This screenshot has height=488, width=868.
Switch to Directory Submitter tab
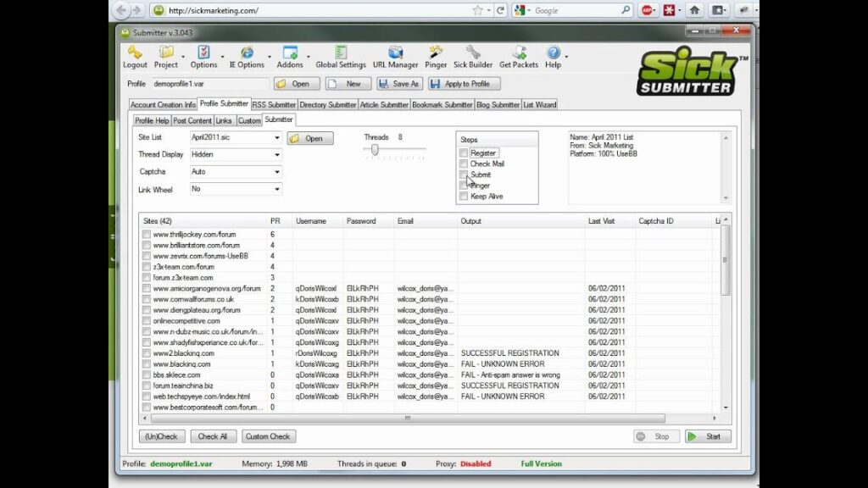pos(328,104)
